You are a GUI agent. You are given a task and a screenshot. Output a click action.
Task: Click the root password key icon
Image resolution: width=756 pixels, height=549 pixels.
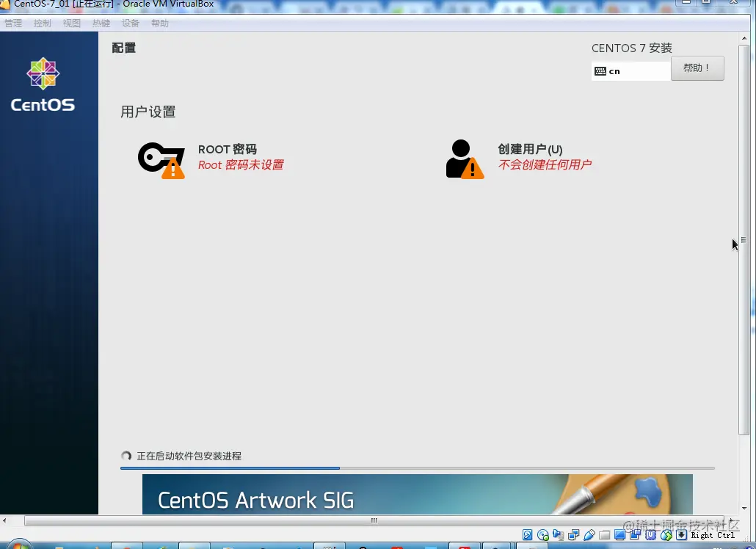(161, 159)
